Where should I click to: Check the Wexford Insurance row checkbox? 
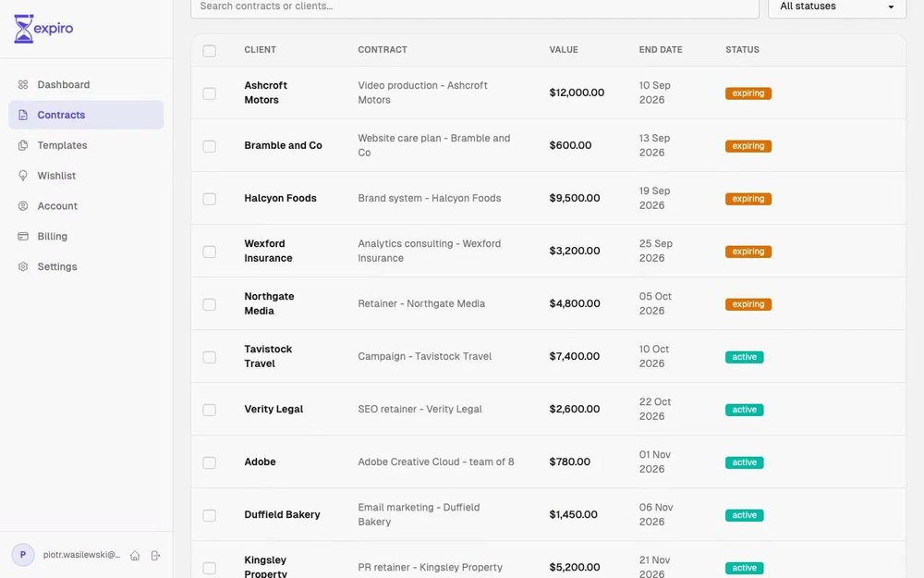(209, 252)
